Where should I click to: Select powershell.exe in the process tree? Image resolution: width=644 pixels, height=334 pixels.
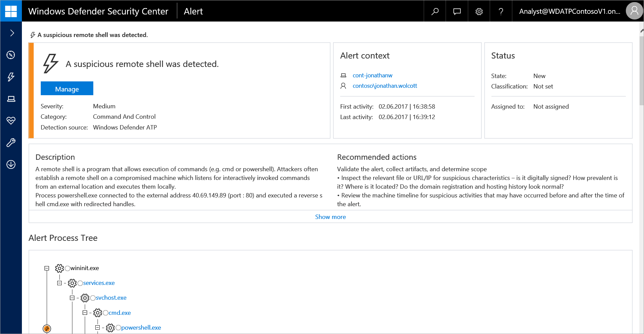[141, 328]
